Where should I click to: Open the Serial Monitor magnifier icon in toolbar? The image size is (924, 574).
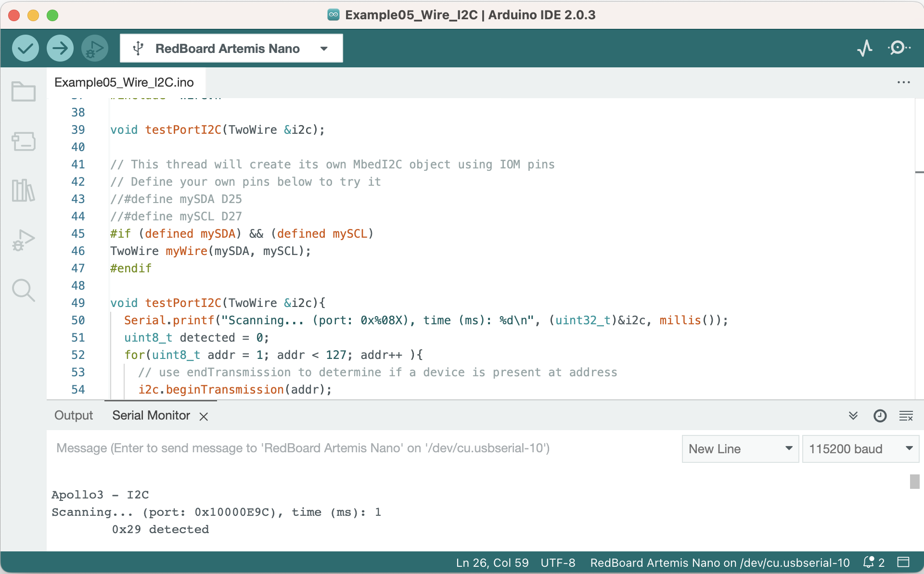(x=899, y=48)
